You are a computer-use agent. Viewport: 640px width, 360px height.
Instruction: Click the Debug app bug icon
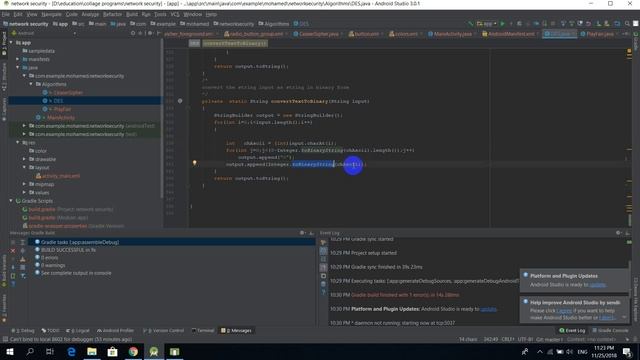click(519, 24)
